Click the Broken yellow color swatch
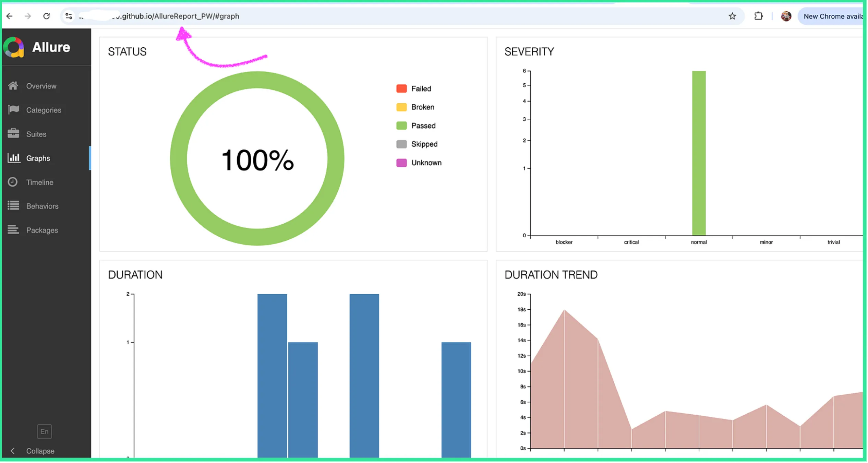The width and height of the screenshot is (868, 463). [401, 107]
